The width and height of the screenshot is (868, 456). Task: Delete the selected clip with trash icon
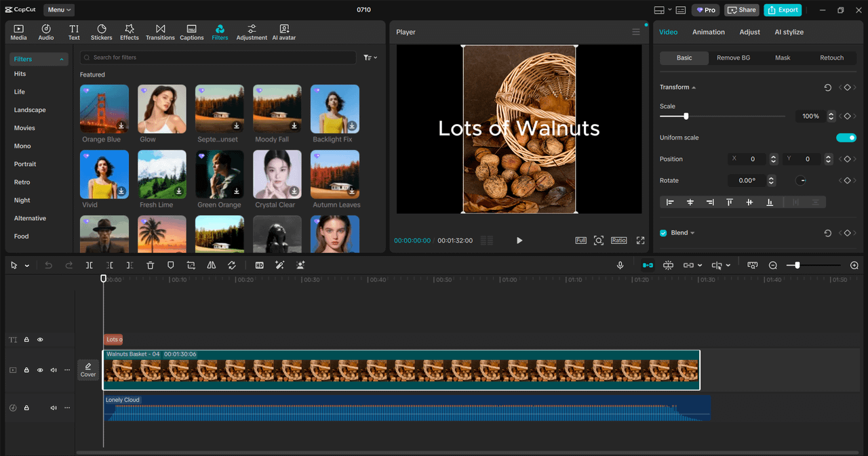pyautogui.click(x=151, y=266)
